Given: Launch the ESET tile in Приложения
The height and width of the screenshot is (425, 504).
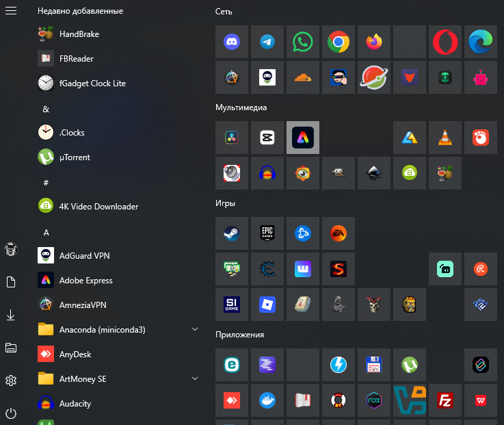Looking at the screenshot, I should (232, 365).
